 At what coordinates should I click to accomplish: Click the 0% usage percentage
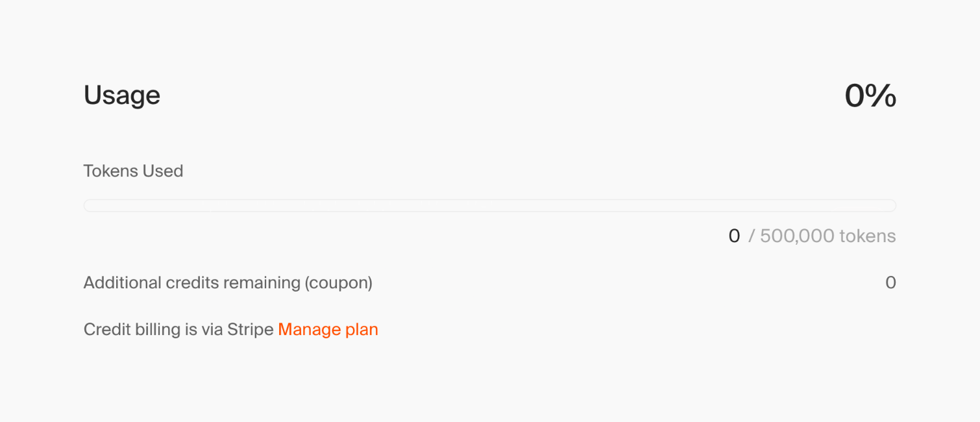[870, 96]
